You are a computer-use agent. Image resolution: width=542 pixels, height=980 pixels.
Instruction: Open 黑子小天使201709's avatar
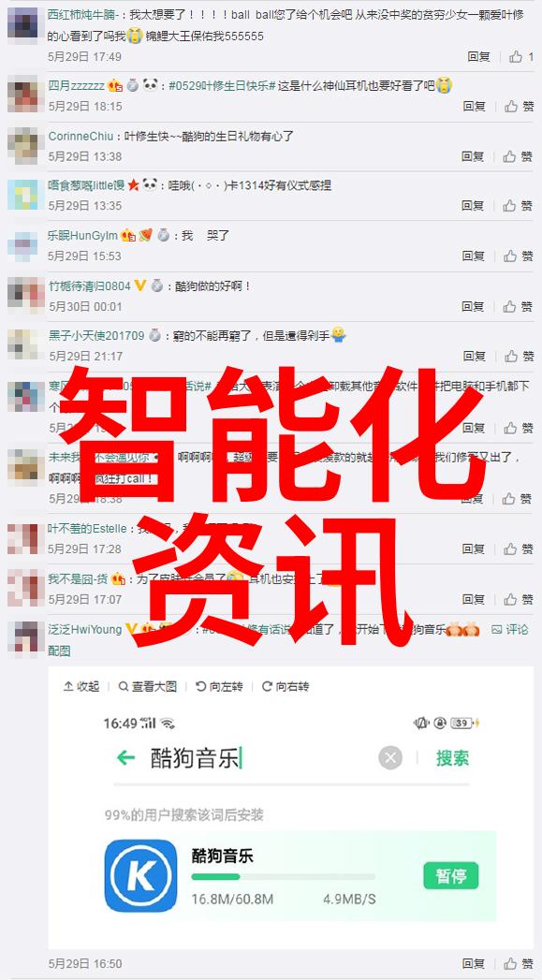pyautogui.click(x=22, y=344)
